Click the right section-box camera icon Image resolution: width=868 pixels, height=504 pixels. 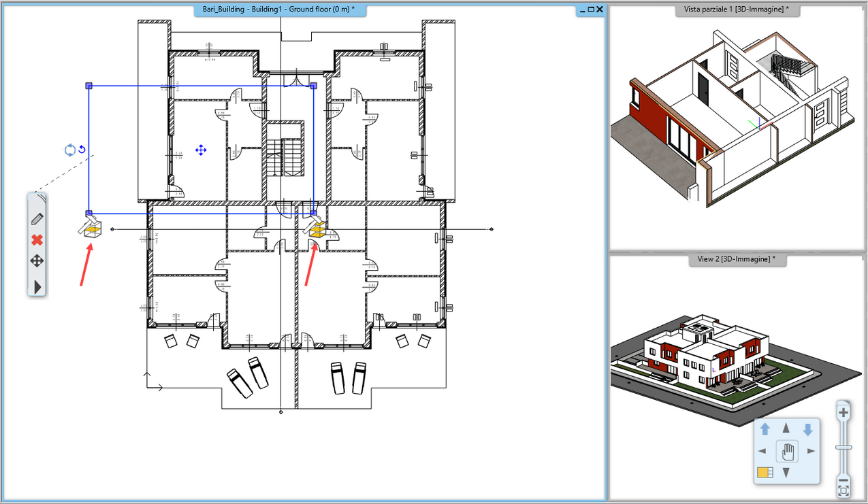click(x=315, y=226)
